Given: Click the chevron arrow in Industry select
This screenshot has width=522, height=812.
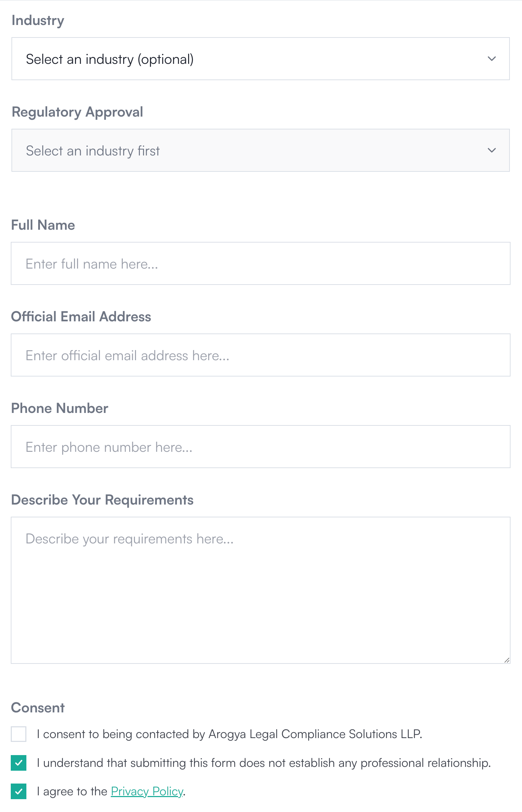Looking at the screenshot, I should [491, 59].
